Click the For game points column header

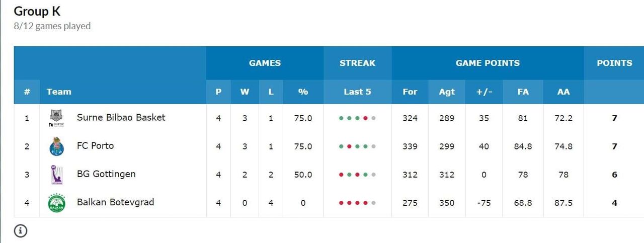(410, 92)
